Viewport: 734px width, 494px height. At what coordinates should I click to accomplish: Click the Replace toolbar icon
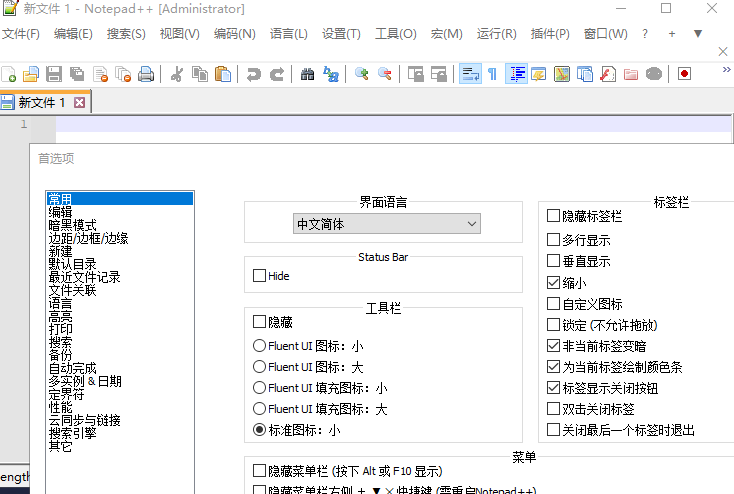331,74
